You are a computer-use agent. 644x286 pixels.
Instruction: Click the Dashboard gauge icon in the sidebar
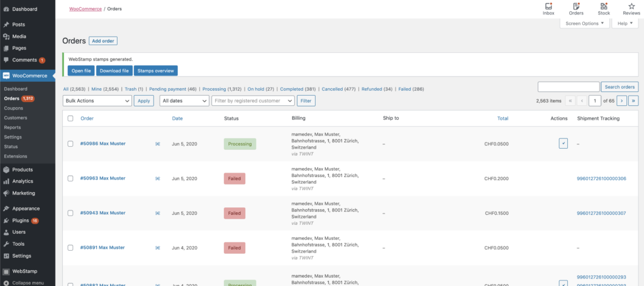tap(6, 9)
